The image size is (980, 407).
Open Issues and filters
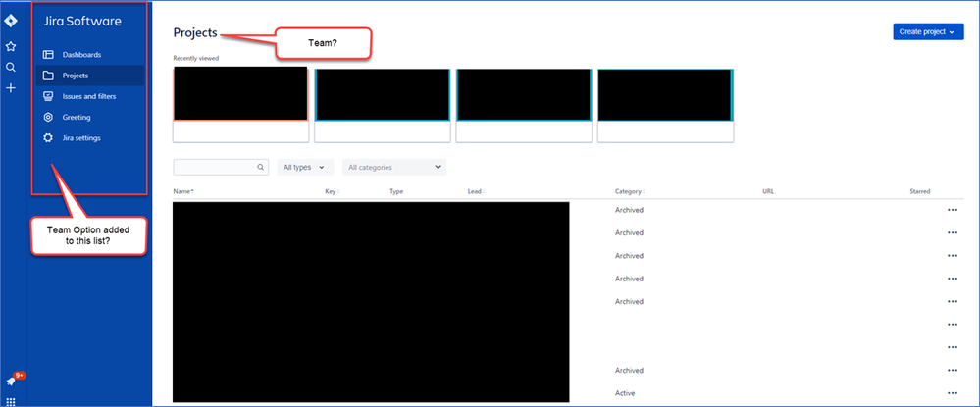coord(90,96)
